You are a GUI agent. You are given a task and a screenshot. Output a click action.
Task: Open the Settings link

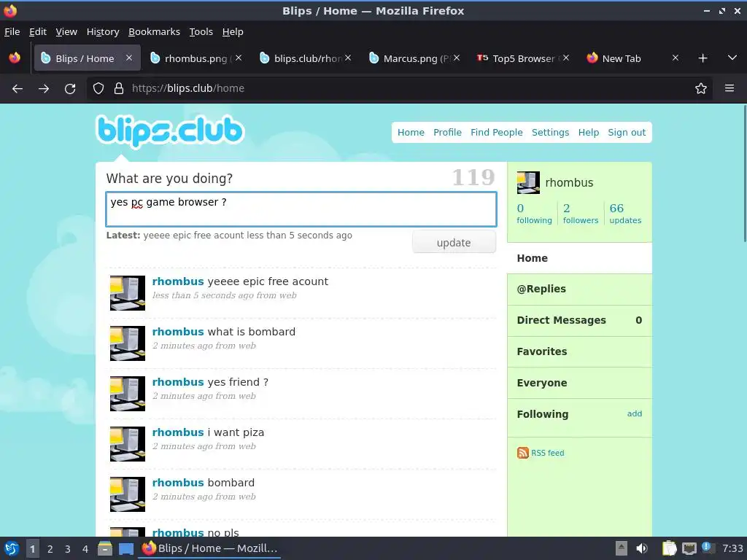pos(550,133)
